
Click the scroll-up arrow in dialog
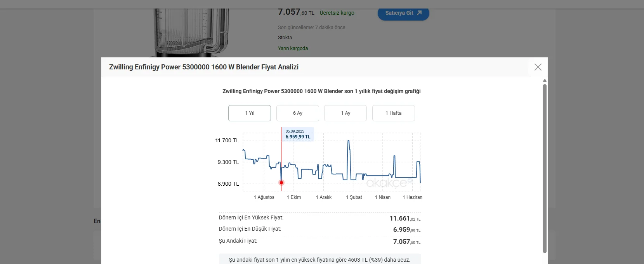click(545, 81)
